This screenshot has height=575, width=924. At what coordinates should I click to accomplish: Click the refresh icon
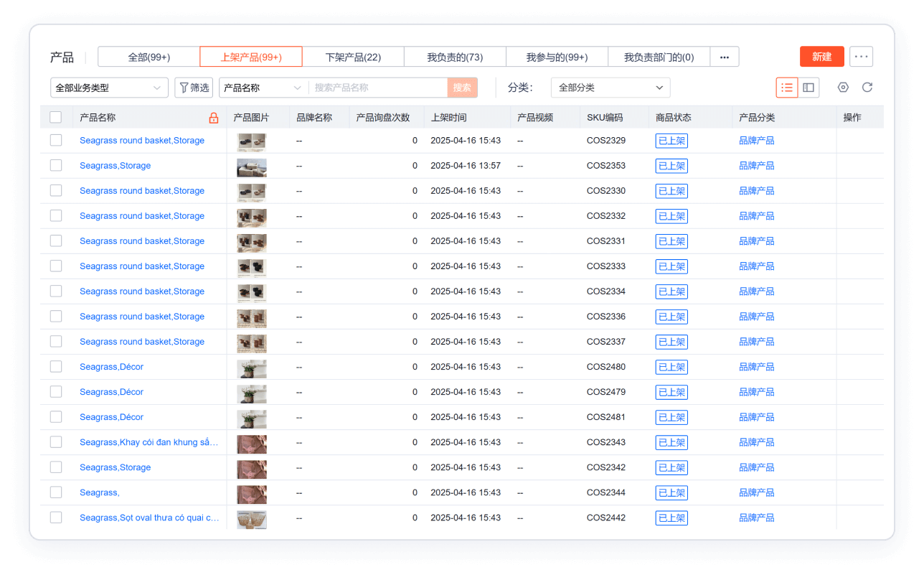[x=867, y=88]
